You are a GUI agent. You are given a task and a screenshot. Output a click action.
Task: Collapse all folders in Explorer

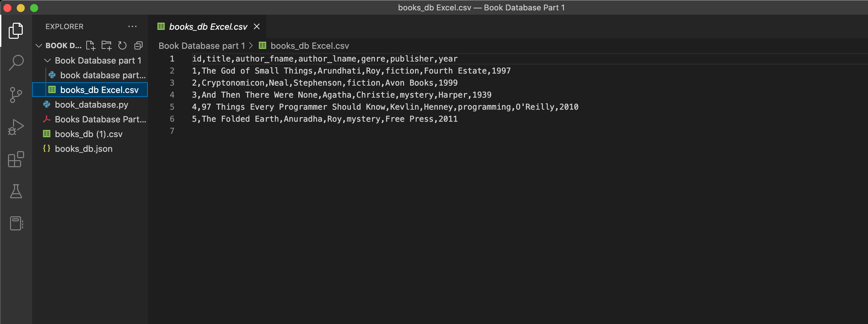point(138,45)
